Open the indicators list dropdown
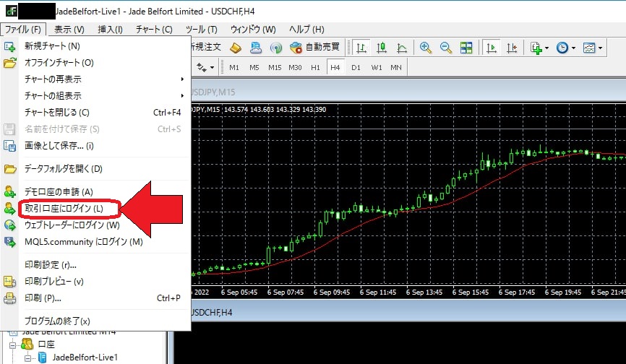The image size is (626, 364). click(539, 48)
